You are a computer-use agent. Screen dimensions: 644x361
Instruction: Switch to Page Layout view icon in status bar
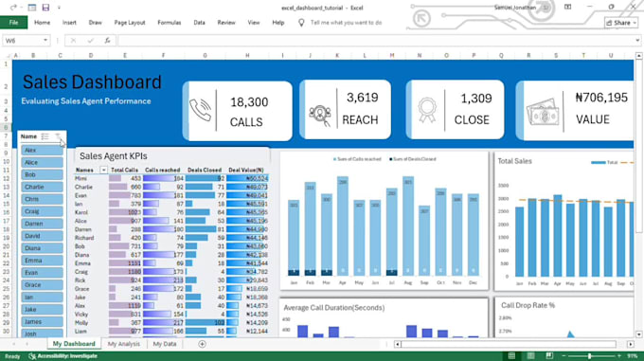530,356
